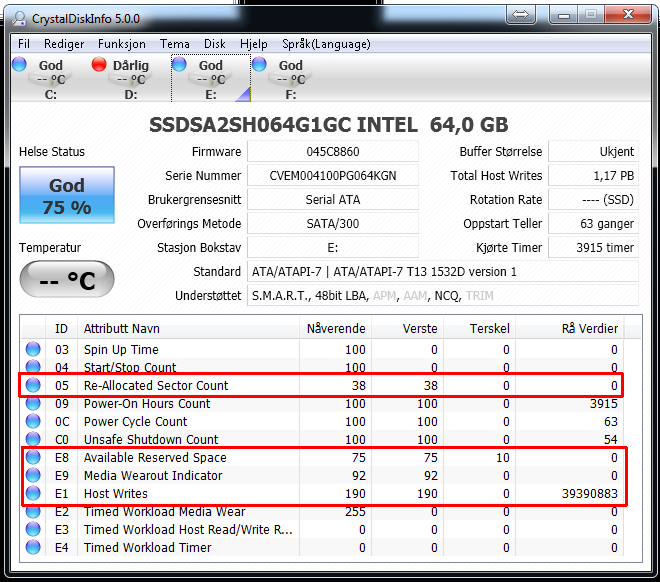Select the Host Writes attribute name

click(116, 493)
